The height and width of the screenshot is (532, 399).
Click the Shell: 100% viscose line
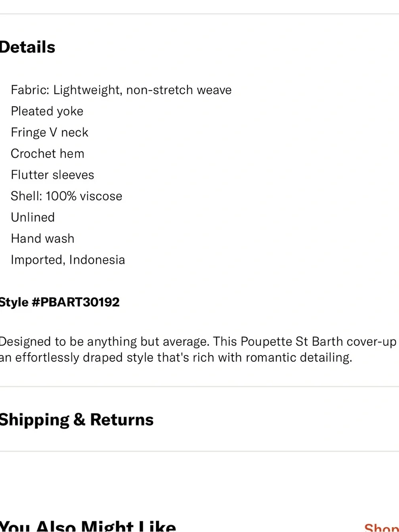66,196
